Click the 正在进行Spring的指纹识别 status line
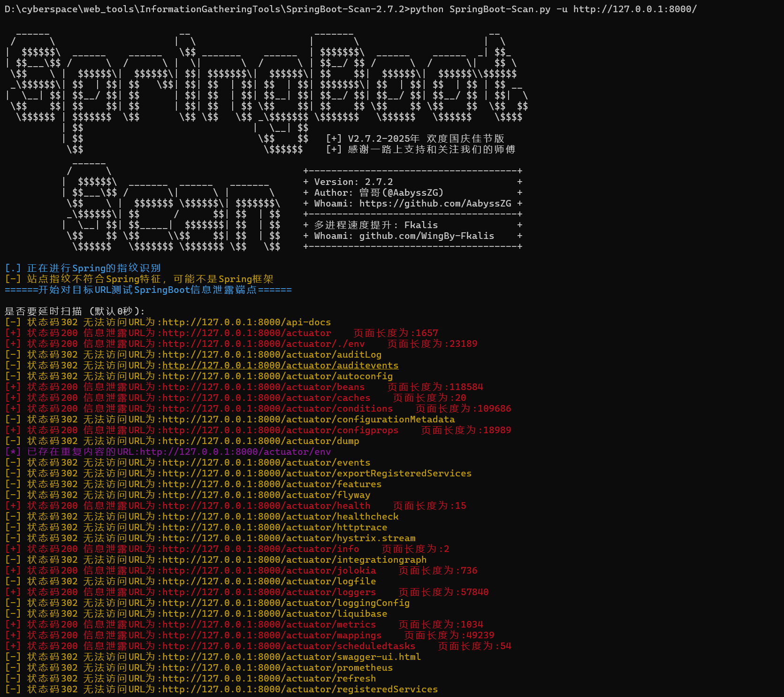 pos(83,268)
